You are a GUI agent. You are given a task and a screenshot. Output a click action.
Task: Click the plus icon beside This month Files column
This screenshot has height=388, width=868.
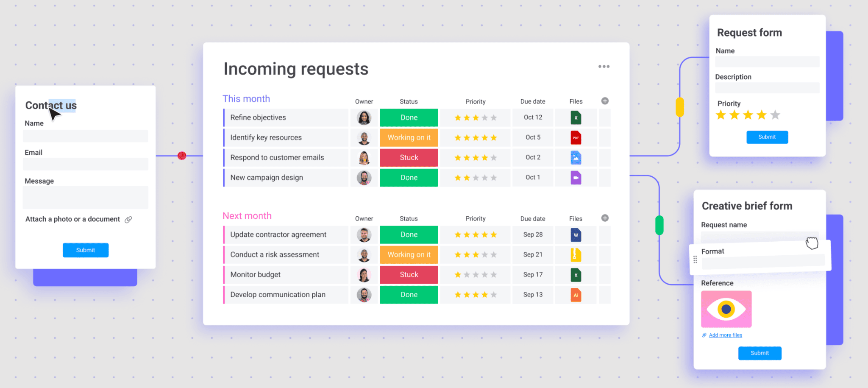(604, 101)
